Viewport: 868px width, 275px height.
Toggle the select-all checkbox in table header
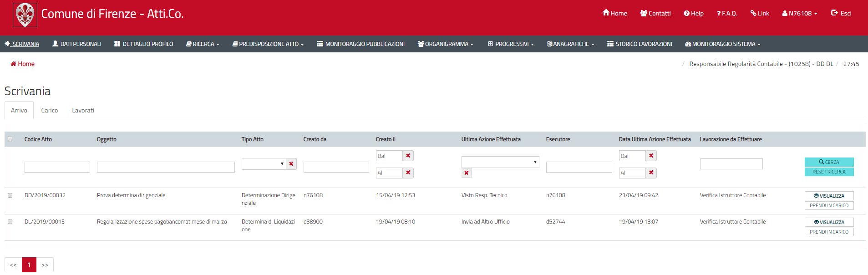coord(10,139)
